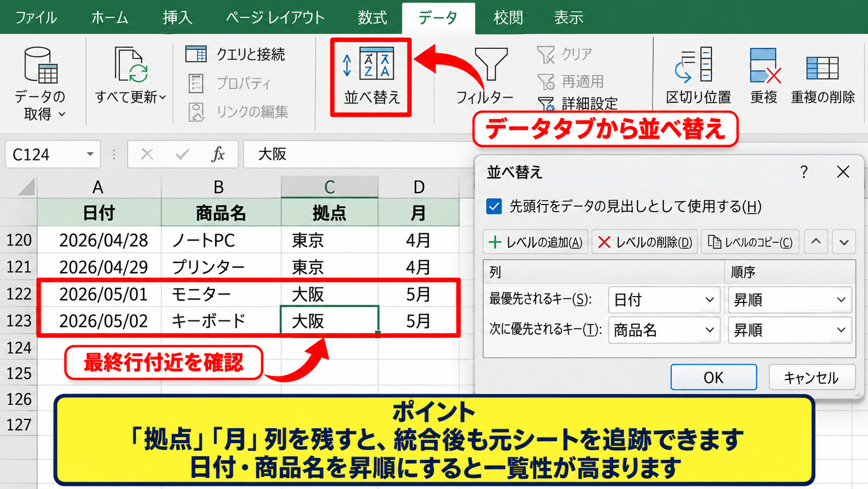Image resolution: width=868 pixels, height=489 pixels.
Task: Expand the Name Box dropdown arrow
Action: pyautogui.click(x=90, y=154)
